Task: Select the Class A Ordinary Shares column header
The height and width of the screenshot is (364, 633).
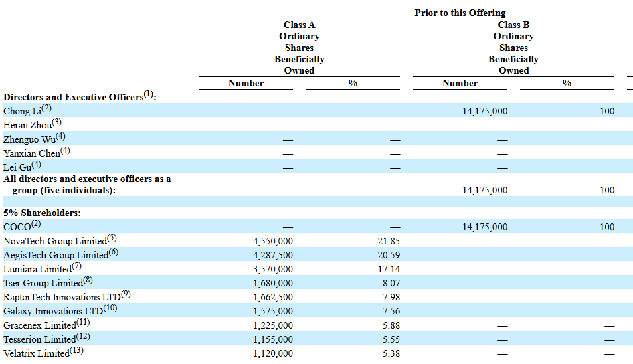Action: [299, 48]
